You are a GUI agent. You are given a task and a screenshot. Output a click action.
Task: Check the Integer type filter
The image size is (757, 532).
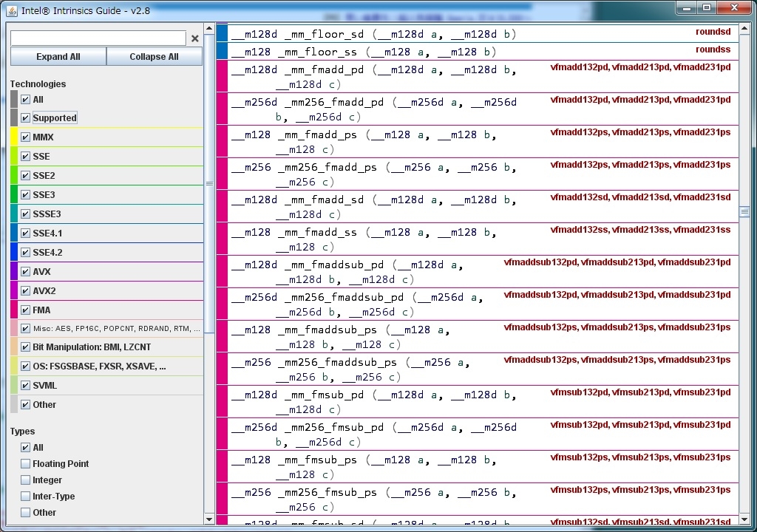(x=26, y=480)
